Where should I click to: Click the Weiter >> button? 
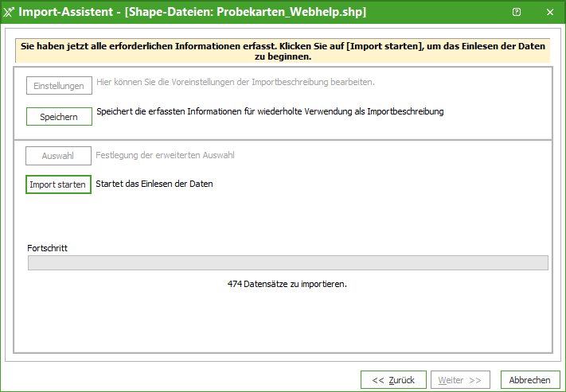pos(462,380)
